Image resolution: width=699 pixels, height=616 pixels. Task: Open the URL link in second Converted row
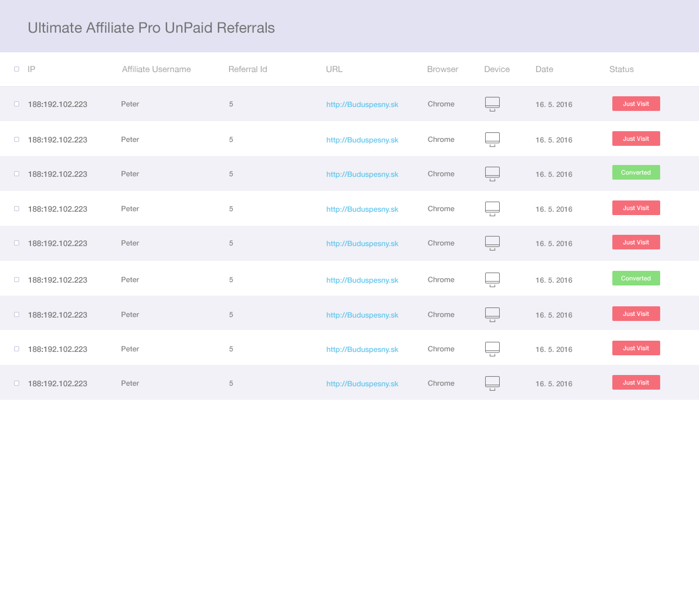(x=362, y=280)
